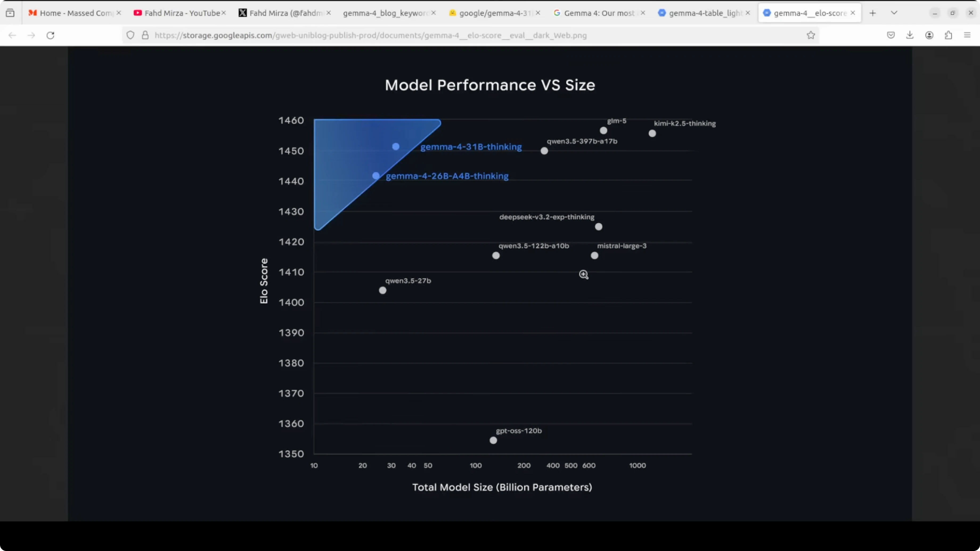This screenshot has width=980, height=551.
Task: Click the gemma-4-31B-thinking data point
Action: pyautogui.click(x=396, y=146)
